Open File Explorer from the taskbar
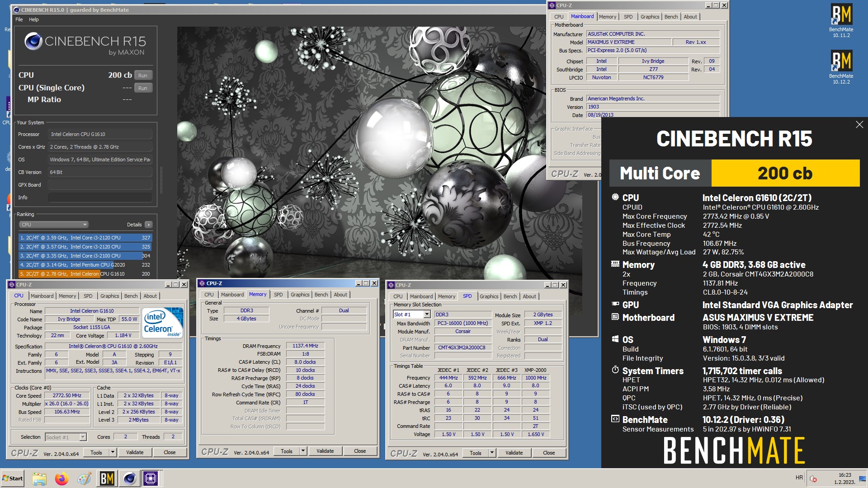The width and height of the screenshot is (868, 488). pyautogui.click(x=39, y=479)
